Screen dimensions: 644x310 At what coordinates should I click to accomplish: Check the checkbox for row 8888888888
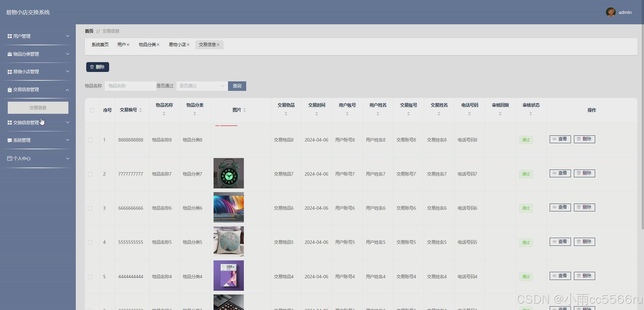coord(90,140)
